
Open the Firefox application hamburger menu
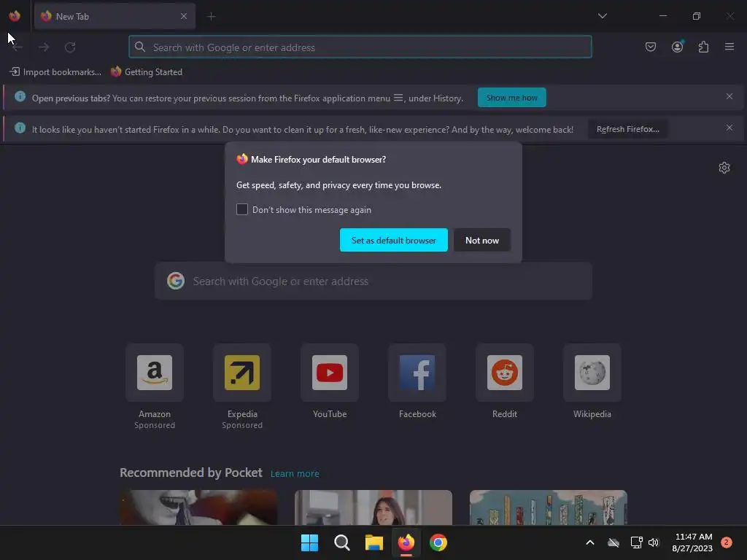click(x=729, y=47)
